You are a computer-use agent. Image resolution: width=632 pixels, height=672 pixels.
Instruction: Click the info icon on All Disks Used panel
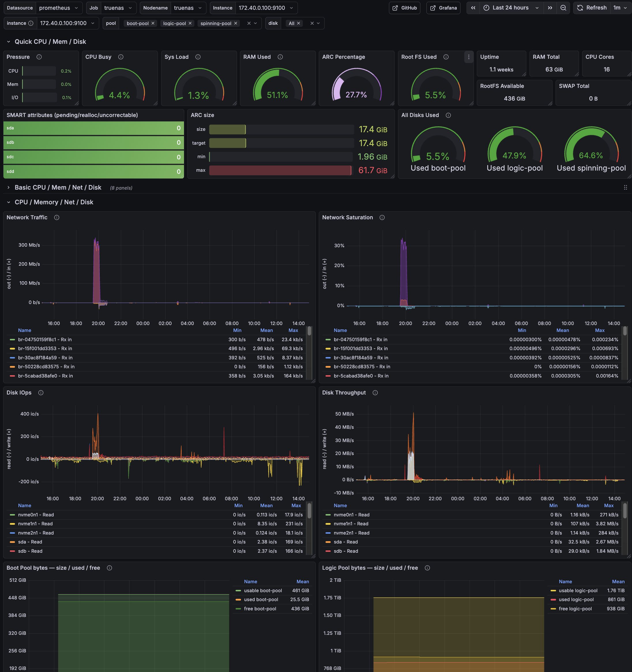tap(448, 115)
